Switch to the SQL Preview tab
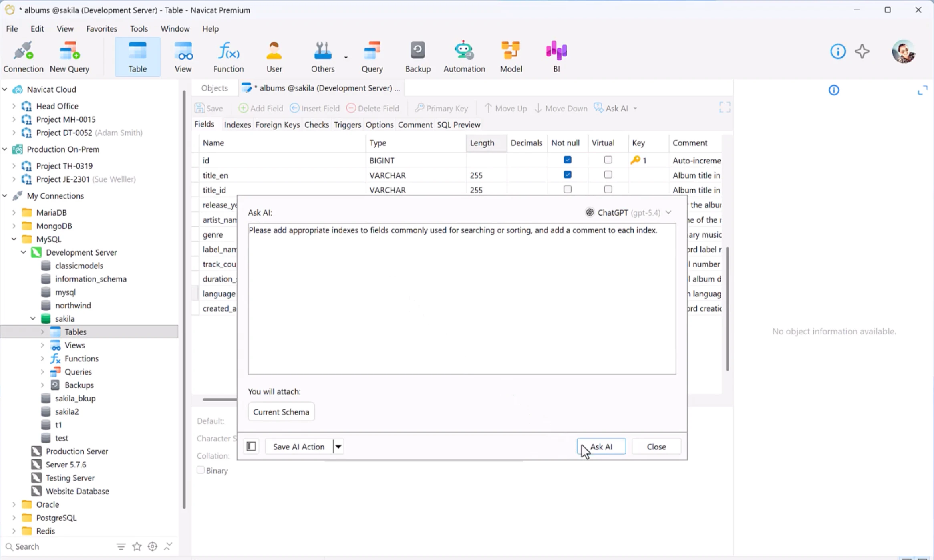The height and width of the screenshot is (560, 934). (x=459, y=125)
